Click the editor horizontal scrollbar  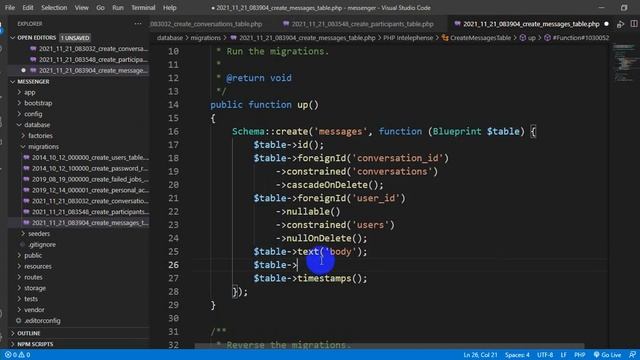pyautogui.click(x=389, y=346)
